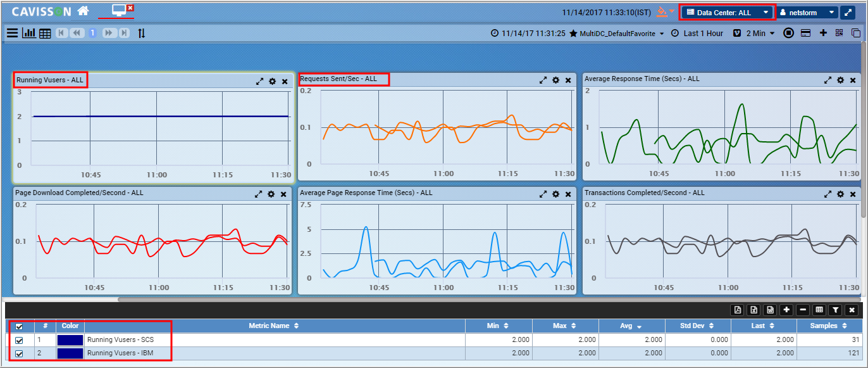Image resolution: width=868 pixels, height=368 pixels.
Task: Maximize the Average Page Response Time panel
Action: (543, 194)
